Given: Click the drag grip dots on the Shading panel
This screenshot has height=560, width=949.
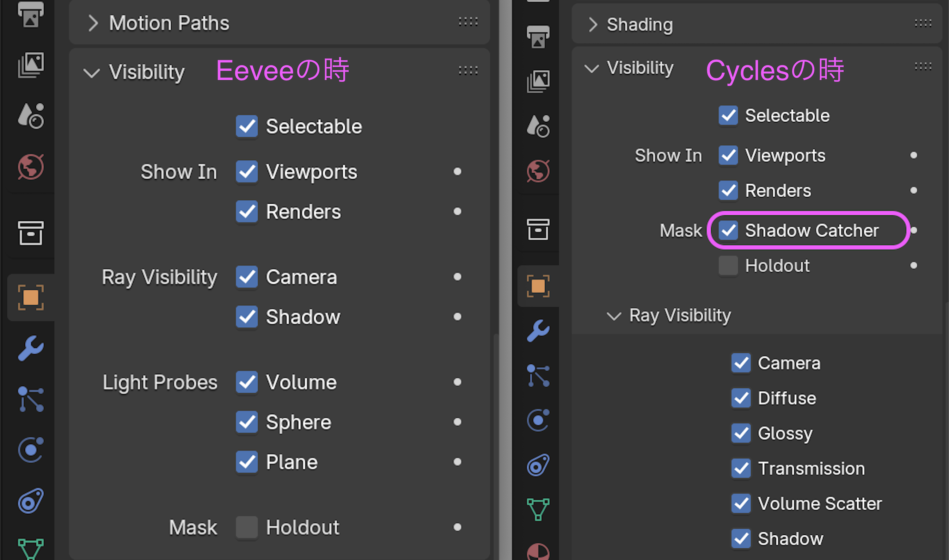Looking at the screenshot, I should tap(923, 24).
